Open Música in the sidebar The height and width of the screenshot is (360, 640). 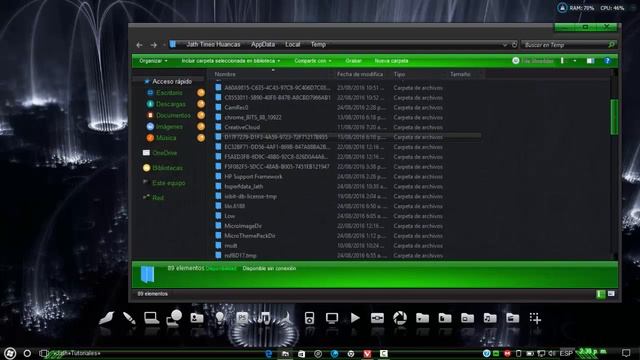pyautogui.click(x=166, y=138)
